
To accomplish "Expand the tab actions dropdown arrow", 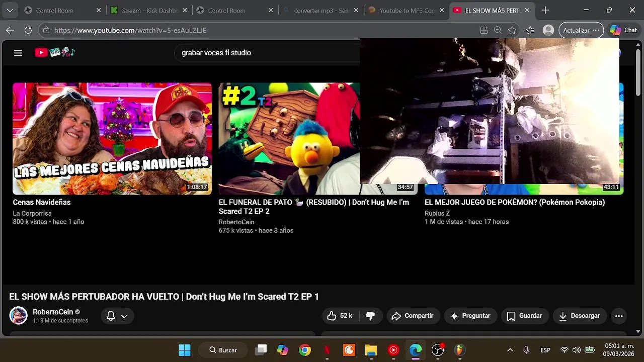I will click(10, 10).
